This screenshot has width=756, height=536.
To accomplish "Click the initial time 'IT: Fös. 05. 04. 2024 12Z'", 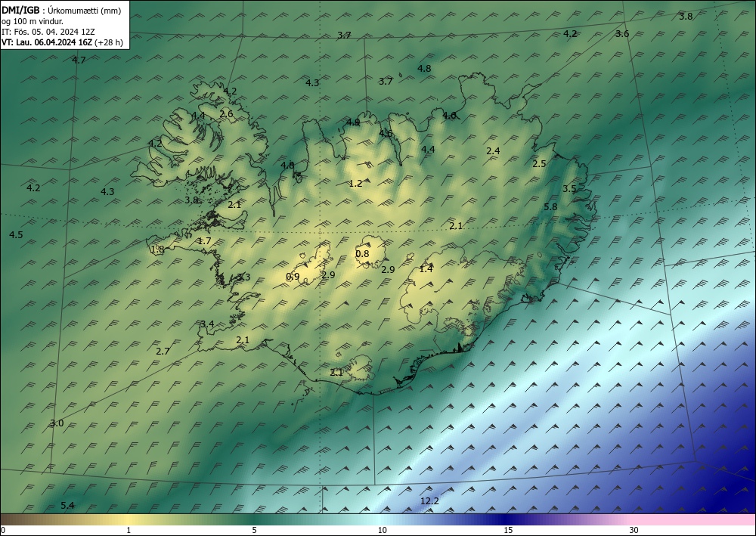I will point(48,32).
